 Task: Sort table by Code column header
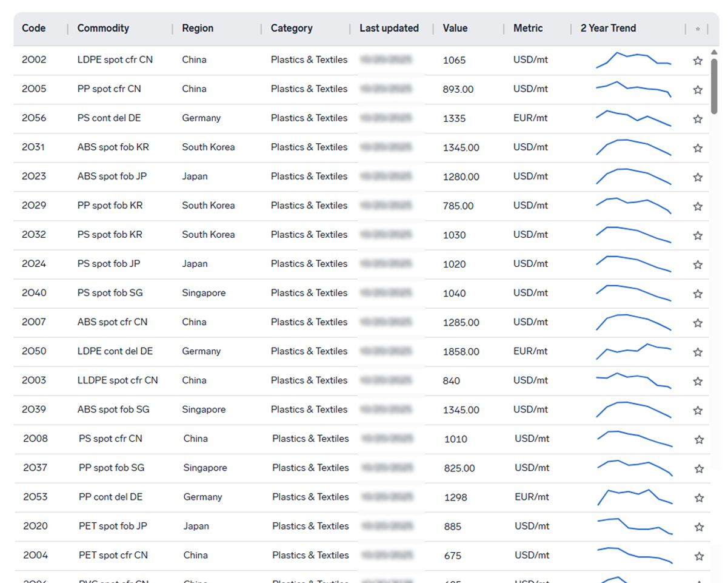tap(34, 28)
